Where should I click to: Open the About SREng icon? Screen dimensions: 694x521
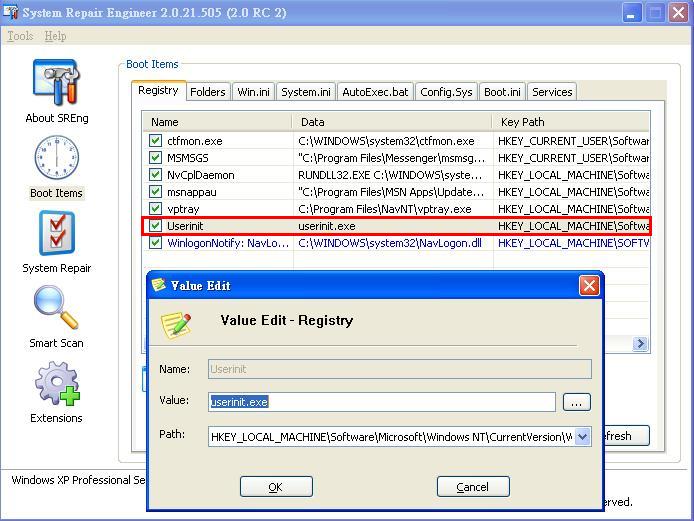pos(57,82)
